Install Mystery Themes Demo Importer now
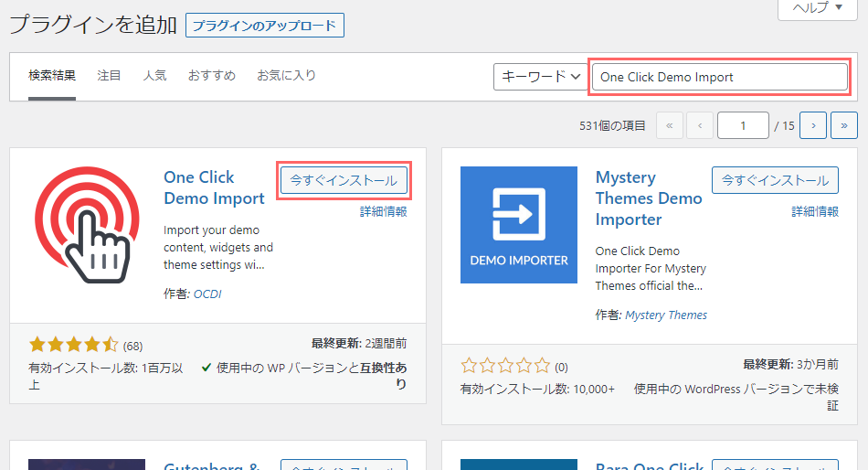 click(x=775, y=180)
